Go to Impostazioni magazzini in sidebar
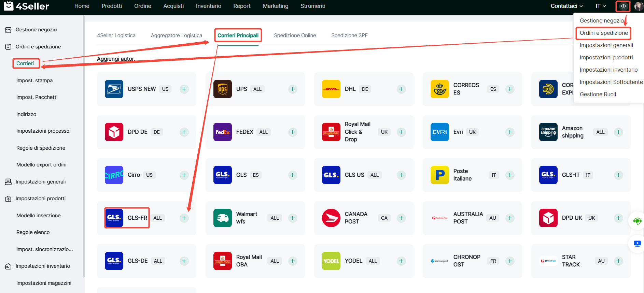 [x=44, y=283]
